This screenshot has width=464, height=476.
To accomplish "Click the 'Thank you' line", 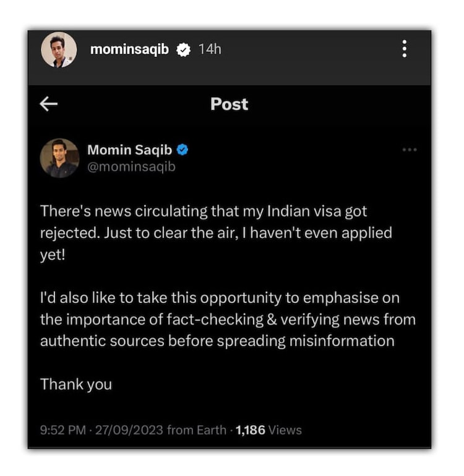I will coord(76,384).
